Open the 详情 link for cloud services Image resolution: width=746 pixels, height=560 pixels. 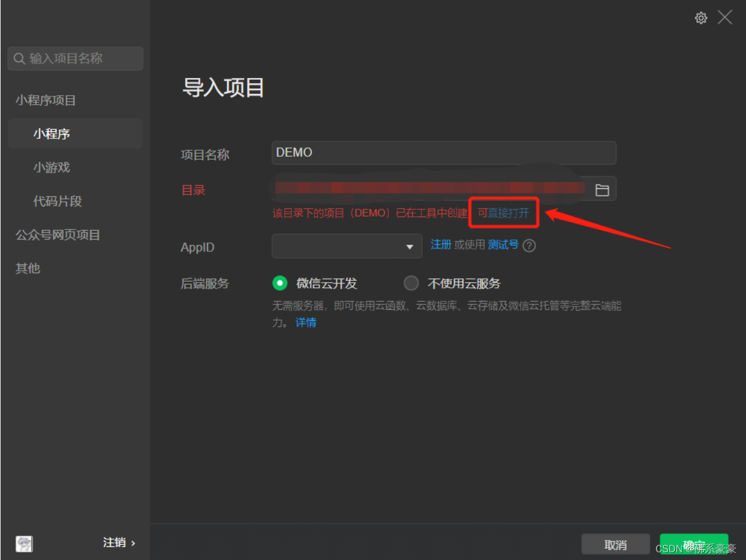pyautogui.click(x=306, y=323)
